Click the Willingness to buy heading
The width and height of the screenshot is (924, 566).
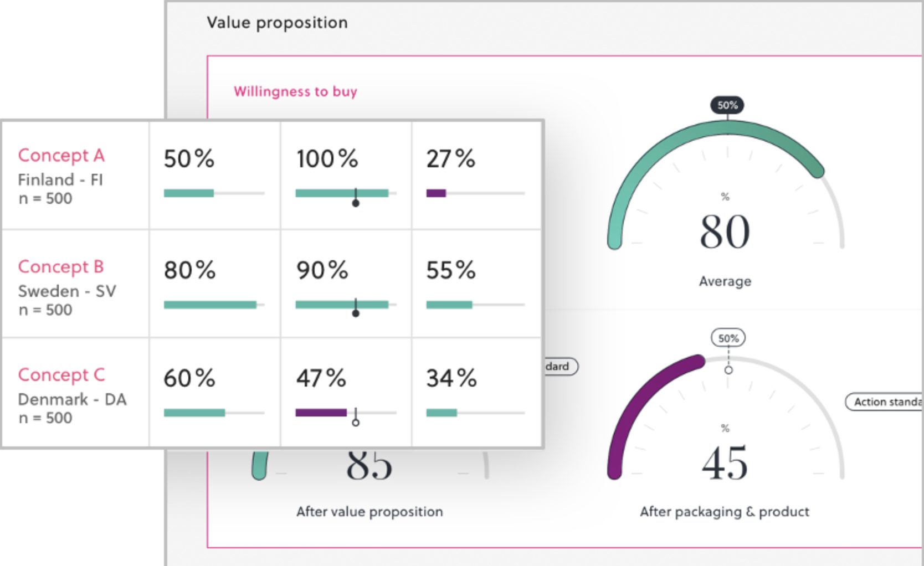[295, 91]
